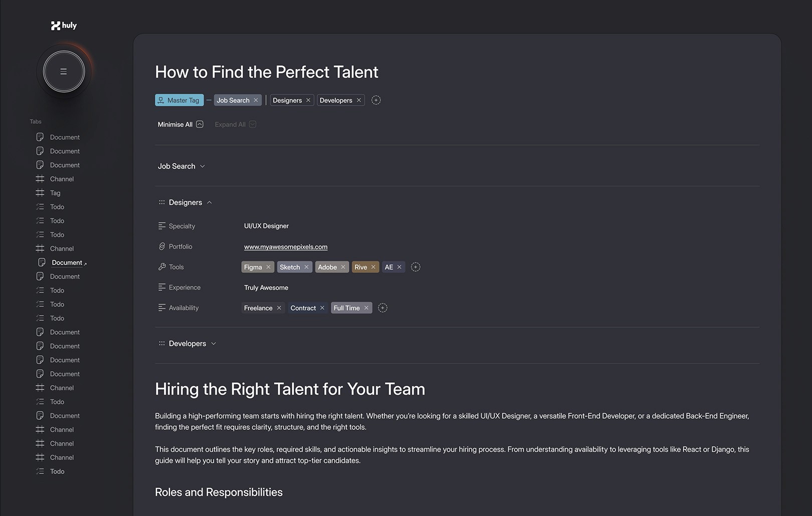This screenshot has width=812, height=516.
Task: Remove the Adobe tool chip
Action: pos(343,267)
